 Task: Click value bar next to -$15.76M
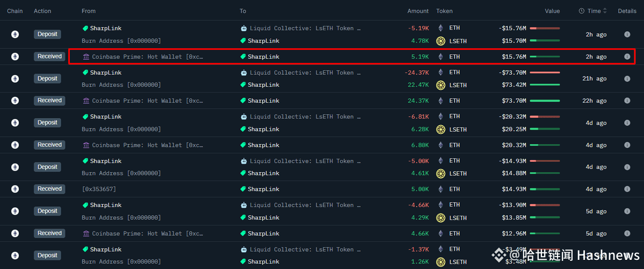pos(545,29)
